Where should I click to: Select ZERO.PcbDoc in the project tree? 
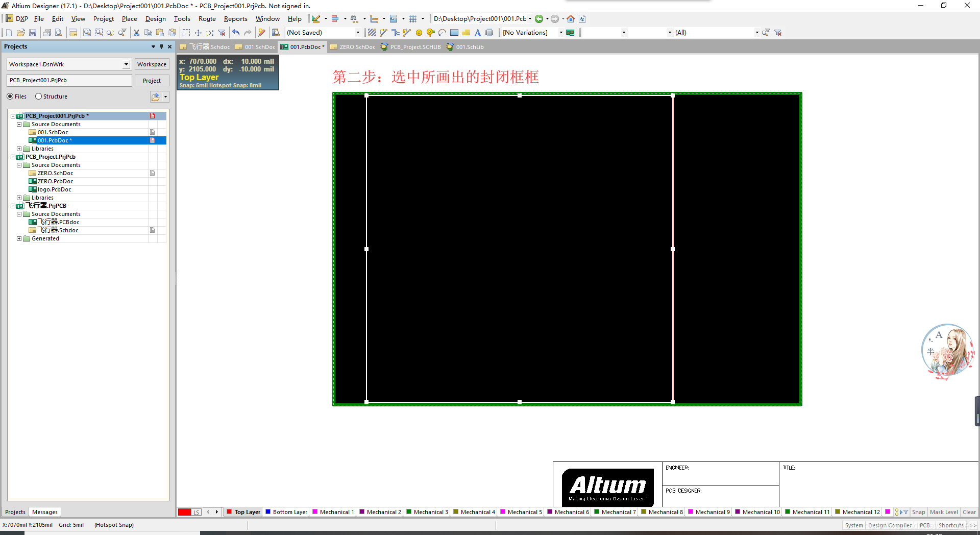(55, 182)
